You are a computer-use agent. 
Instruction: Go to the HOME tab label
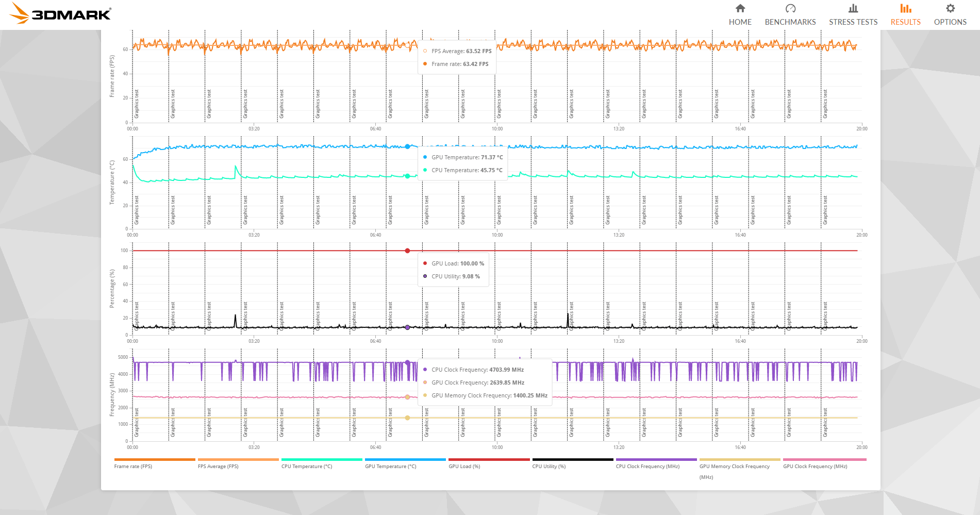pos(740,22)
